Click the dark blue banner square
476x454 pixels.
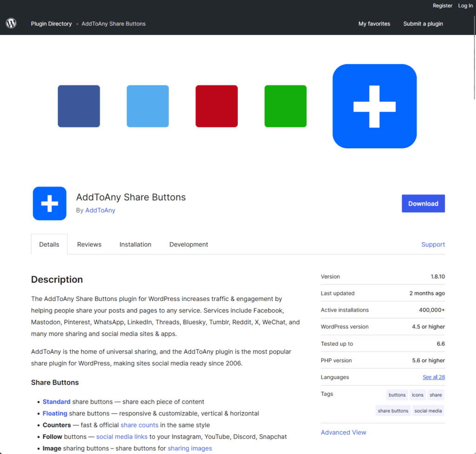pos(79,106)
